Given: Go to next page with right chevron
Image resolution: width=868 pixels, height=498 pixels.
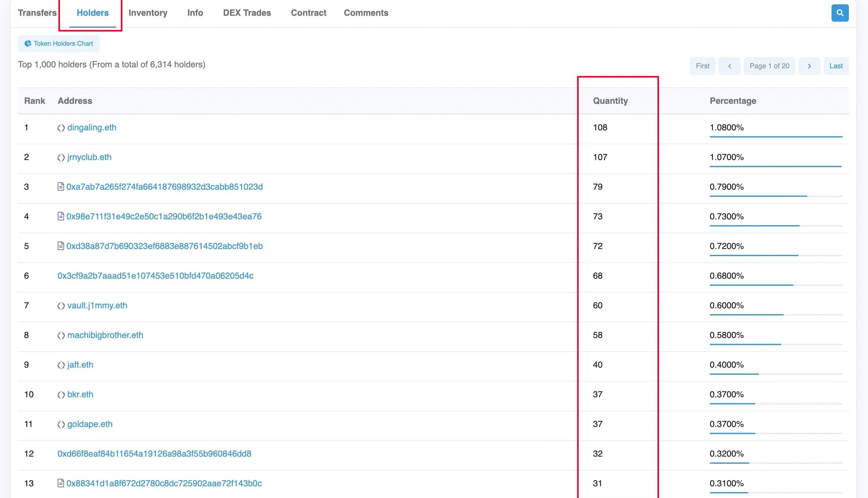Looking at the screenshot, I should click(x=809, y=66).
